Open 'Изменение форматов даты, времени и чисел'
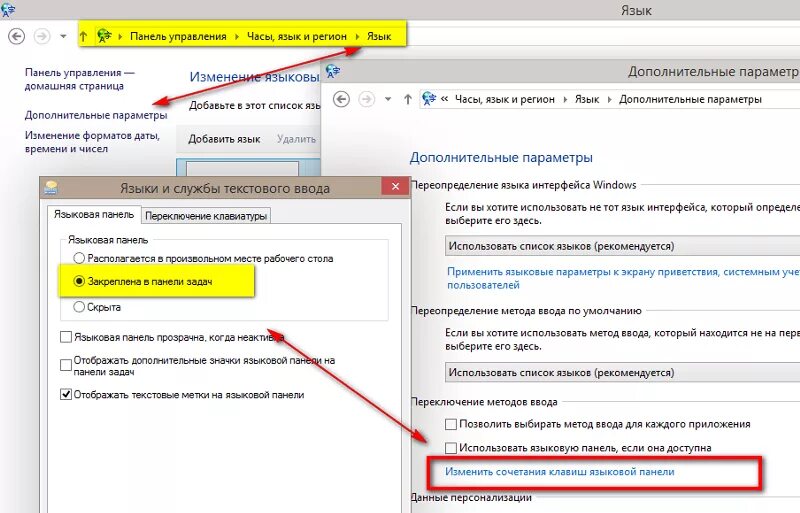Image resolution: width=800 pixels, height=513 pixels. pos(92,142)
